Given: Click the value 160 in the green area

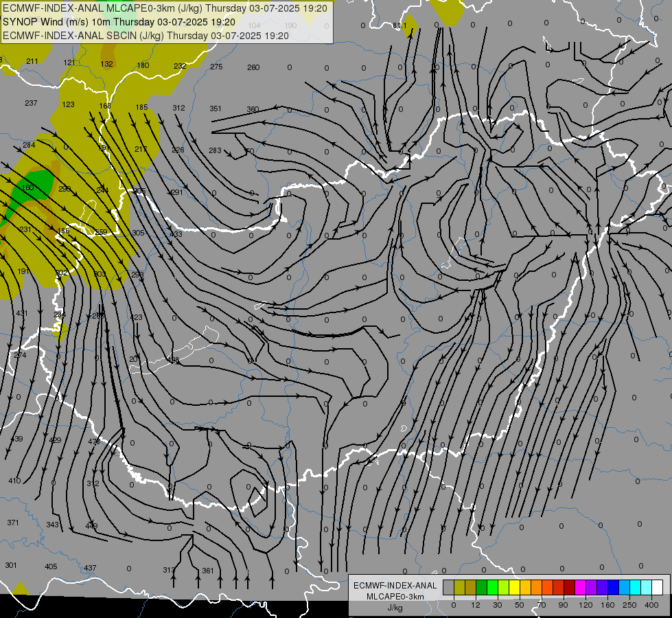Looking at the screenshot, I should click(x=27, y=187).
